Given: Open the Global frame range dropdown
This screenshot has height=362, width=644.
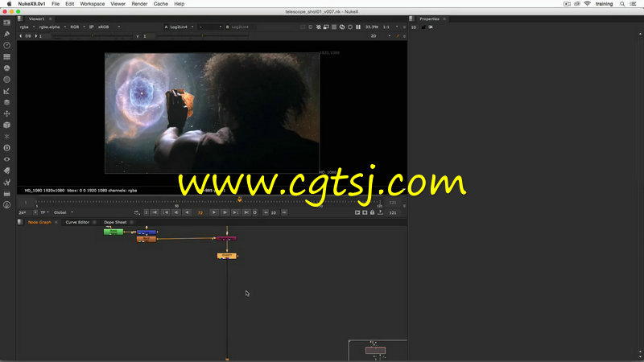Looking at the screenshot, I should 63,212.
